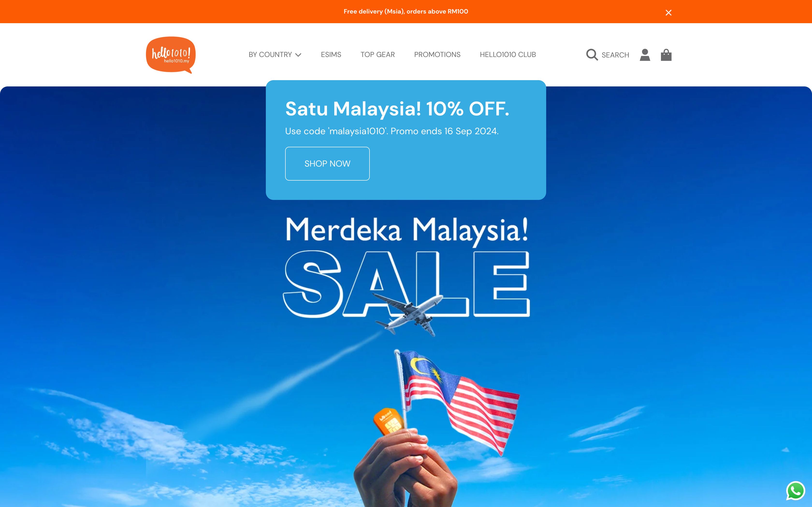The width and height of the screenshot is (812, 507).
Task: Select the Satu Malaysia 10% OFF heading
Action: pos(397,109)
